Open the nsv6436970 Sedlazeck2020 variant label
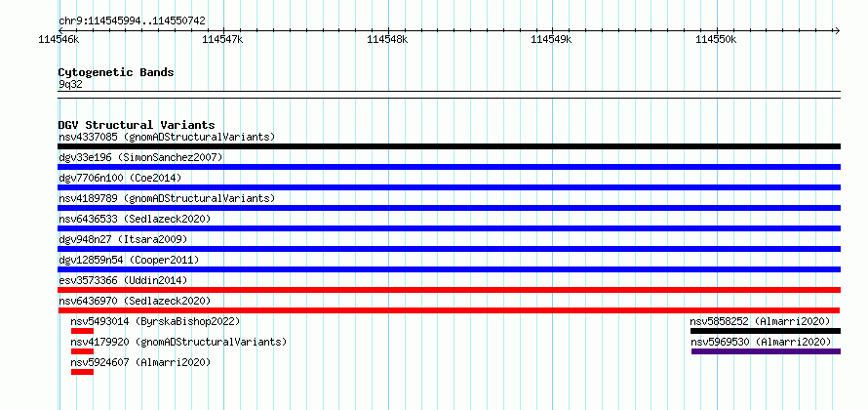The height and width of the screenshot is (410, 868). [x=135, y=301]
